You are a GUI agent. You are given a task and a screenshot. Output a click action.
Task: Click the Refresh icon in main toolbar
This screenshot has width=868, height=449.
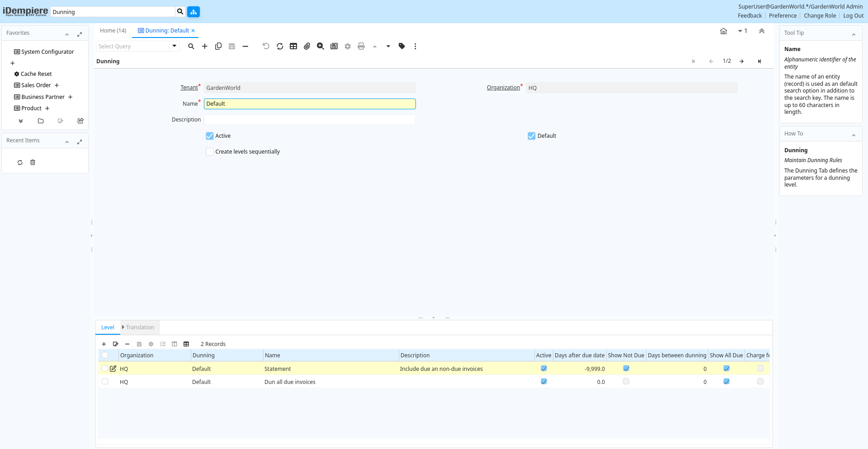[280, 46]
